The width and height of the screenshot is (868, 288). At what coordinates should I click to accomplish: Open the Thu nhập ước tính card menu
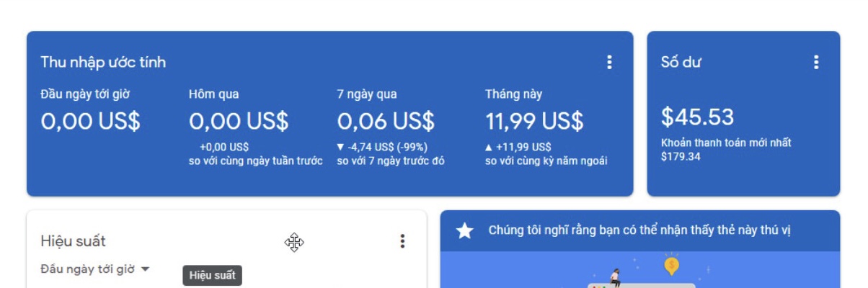pyautogui.click(x=609, y=63)
